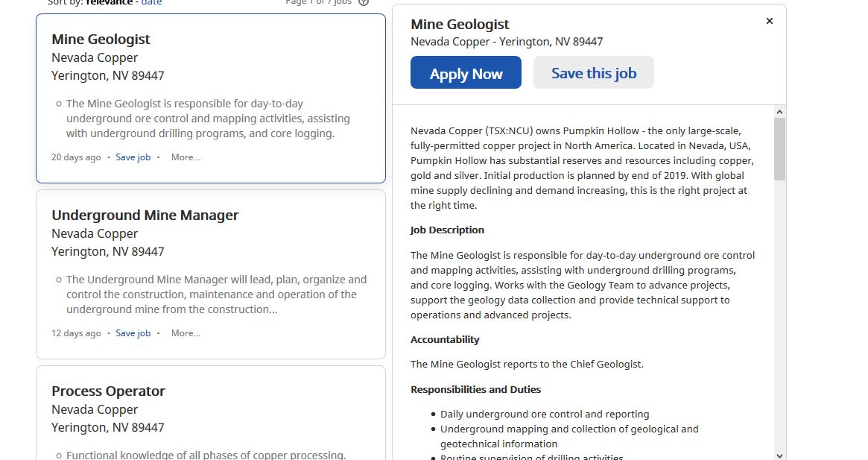
Task: Click the scrollbar up arrow in the job description
Action: pyautogui.click(x=779, y=111)
